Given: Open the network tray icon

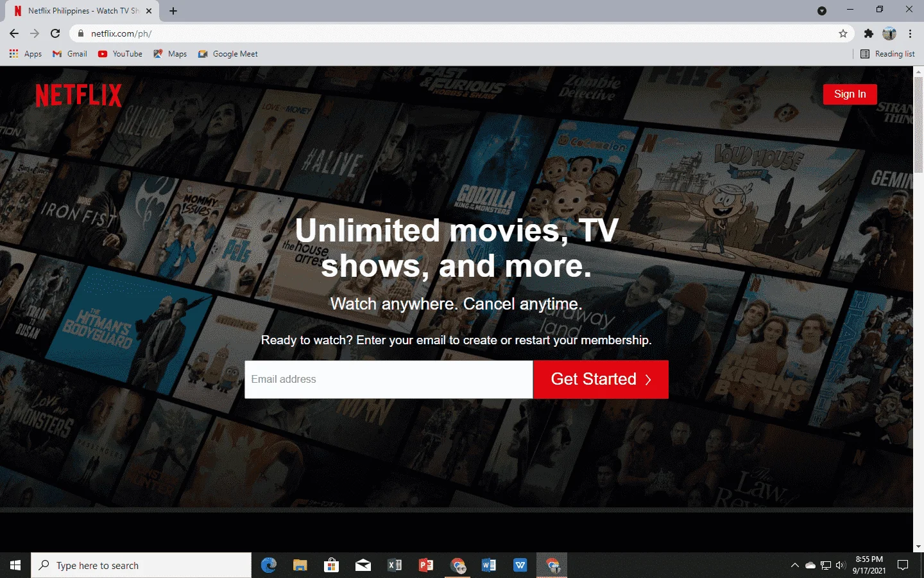Looking at the screenshot, I should [825, 565].
